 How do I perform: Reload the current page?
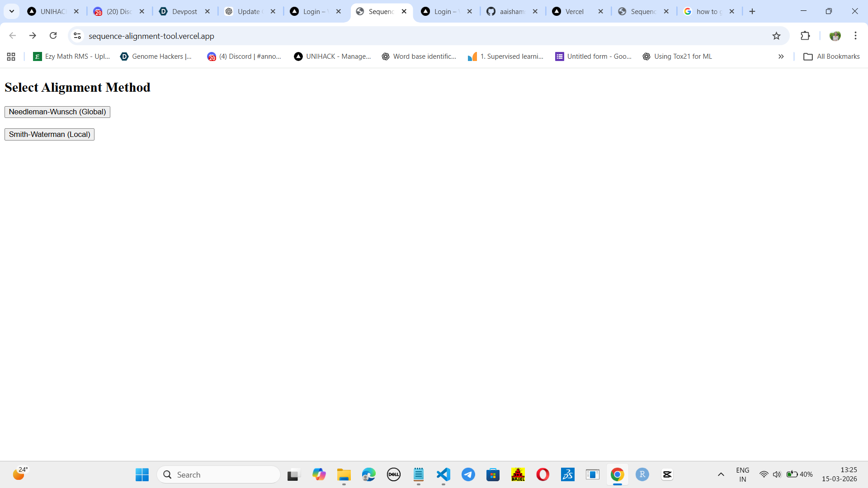pyautogui.click(x=53, y=36)
